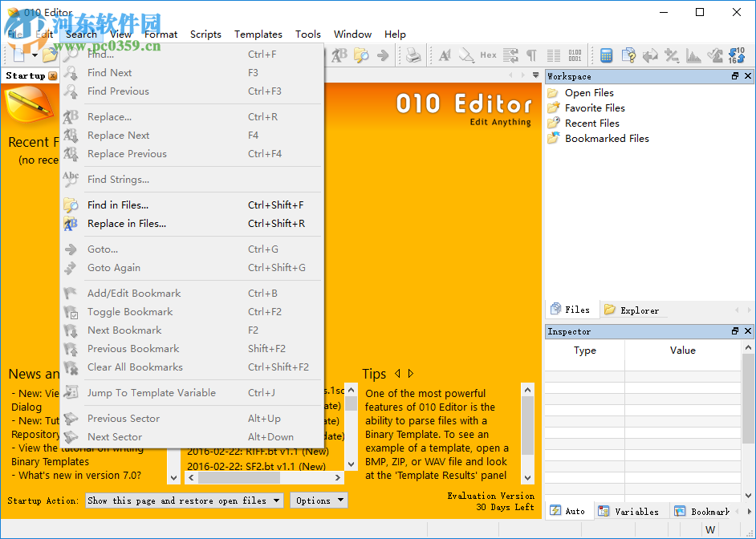Click the templates list horizontal scrollbar thumb
The width and height of the screenshot is (756, 539).
pos(238,478)
